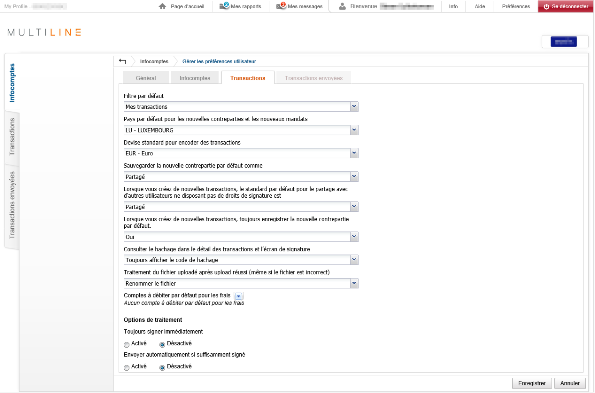Open Mes rapports reports icon

pos(225,6)
